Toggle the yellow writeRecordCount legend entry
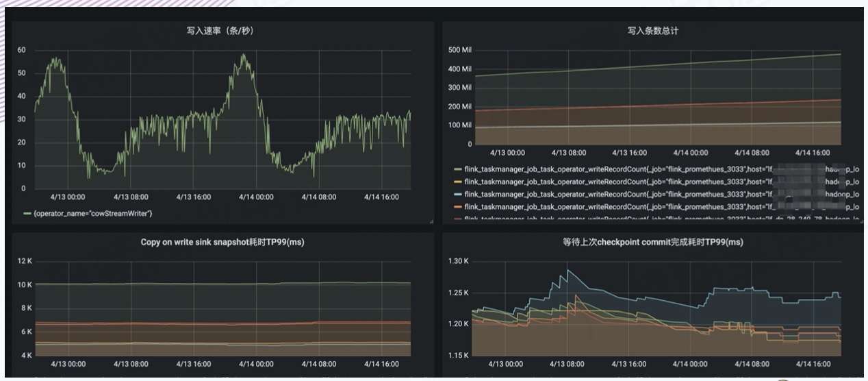868x381 pixels. tap(661, 182)
